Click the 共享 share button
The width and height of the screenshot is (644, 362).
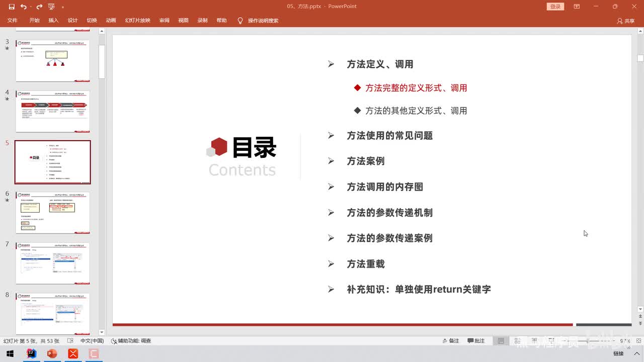[626, 21]
